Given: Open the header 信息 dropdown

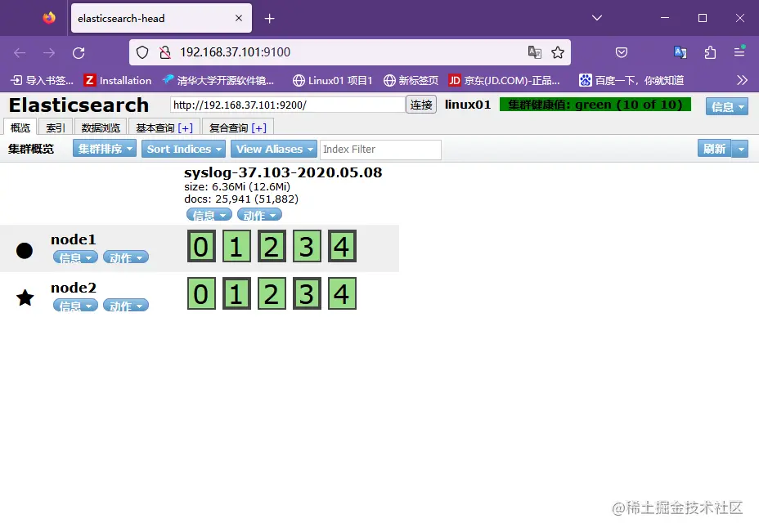Looking at the screenshot, I should [x=726, y=106].
